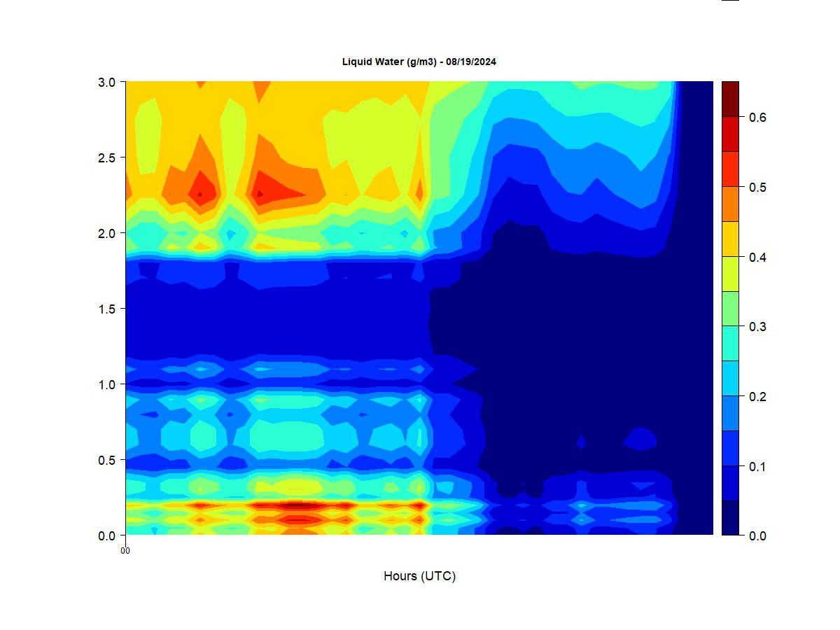Image resolution: width=840 pixels, height=630 pixels.
Task: Click the colorbar label 0.1
Action: [757, 466]
